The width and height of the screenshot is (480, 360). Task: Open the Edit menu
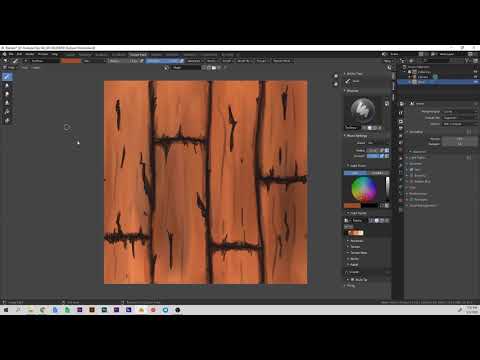(x=19, y=54)
